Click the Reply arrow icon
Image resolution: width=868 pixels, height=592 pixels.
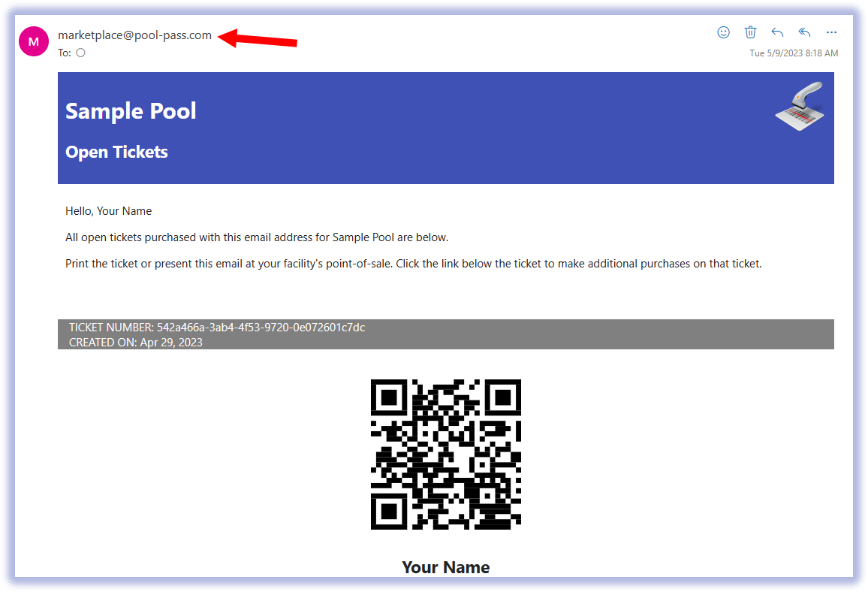(777, 32)
